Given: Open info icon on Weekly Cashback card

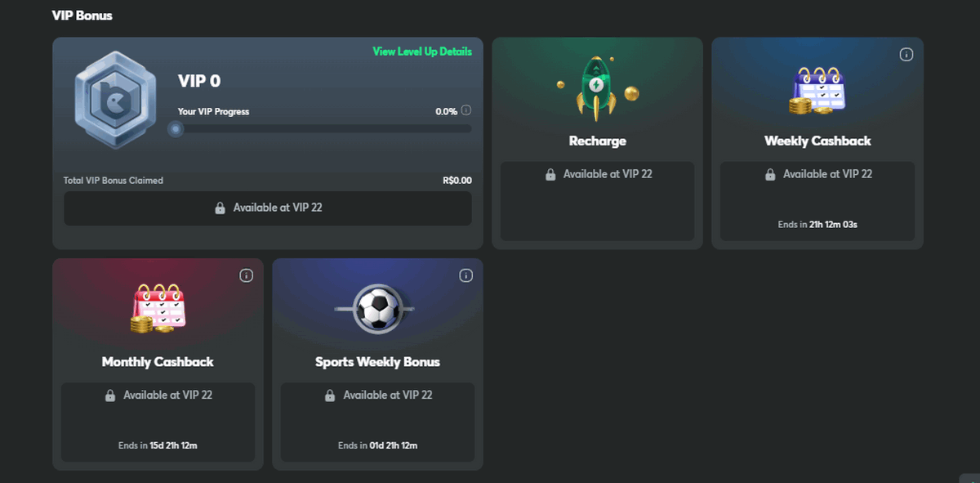Looking at the screenshot, I should (x=906, y=55).
